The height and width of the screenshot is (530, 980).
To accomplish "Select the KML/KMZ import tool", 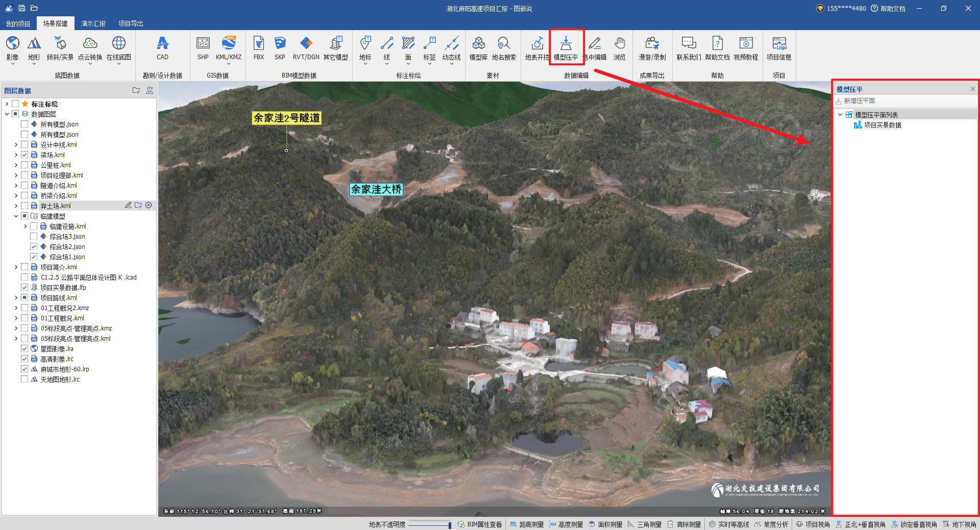I will tap(228, 44).
